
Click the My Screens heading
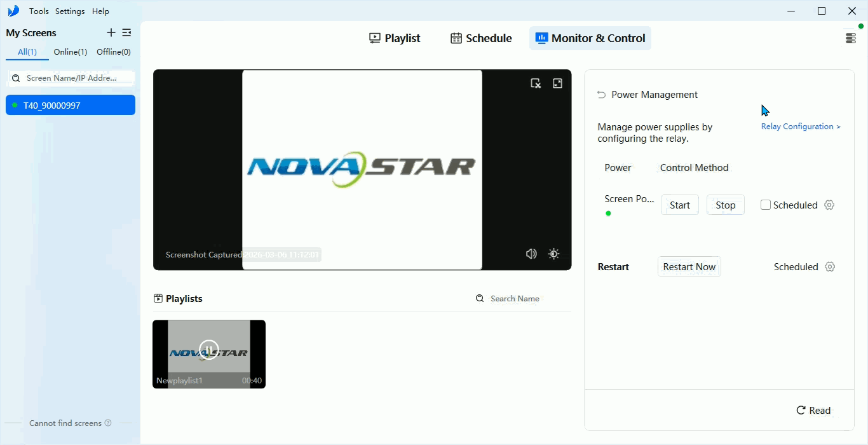coord(31,33)
